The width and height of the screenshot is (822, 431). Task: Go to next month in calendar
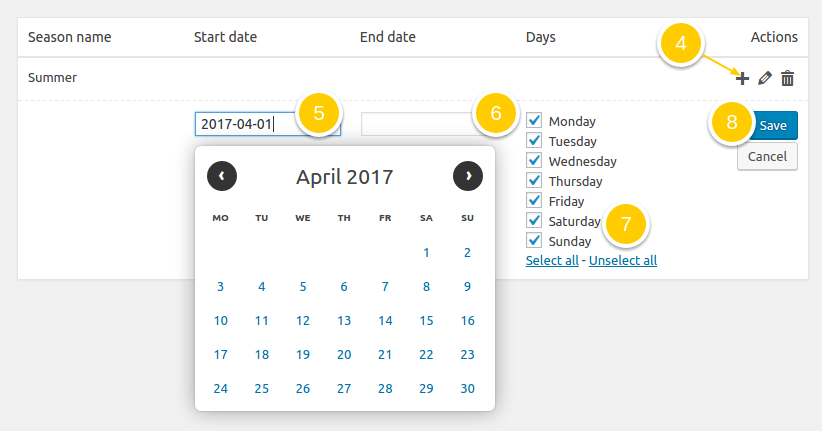tap(468, 176)
